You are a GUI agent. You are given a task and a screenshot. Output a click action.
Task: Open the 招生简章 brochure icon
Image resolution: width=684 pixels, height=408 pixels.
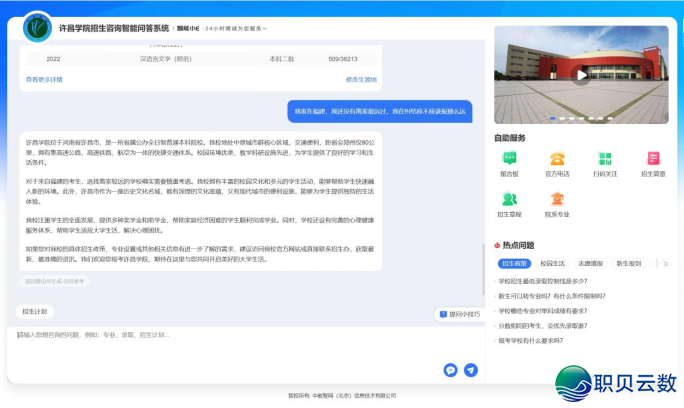[x=652, y=159]
